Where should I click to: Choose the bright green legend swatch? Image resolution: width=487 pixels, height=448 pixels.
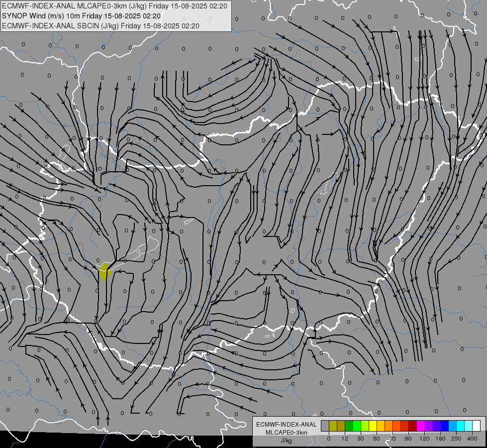pyautogui.click(x=357, y=426)
